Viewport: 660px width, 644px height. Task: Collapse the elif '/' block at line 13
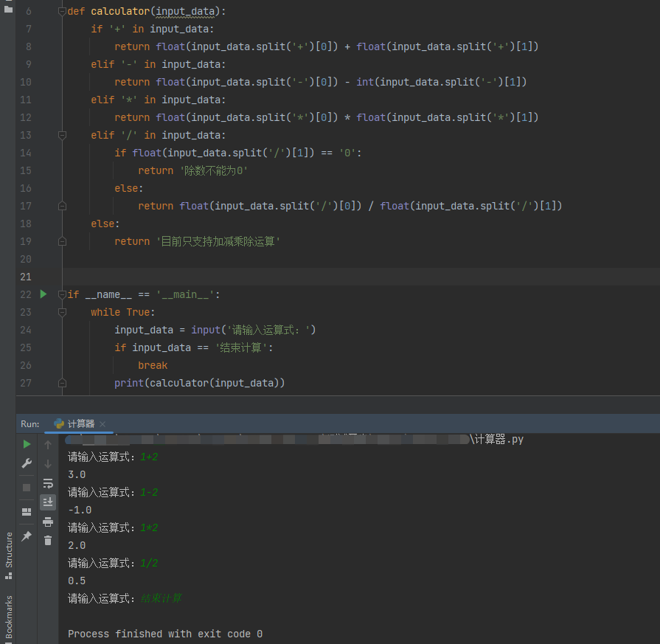62,135
